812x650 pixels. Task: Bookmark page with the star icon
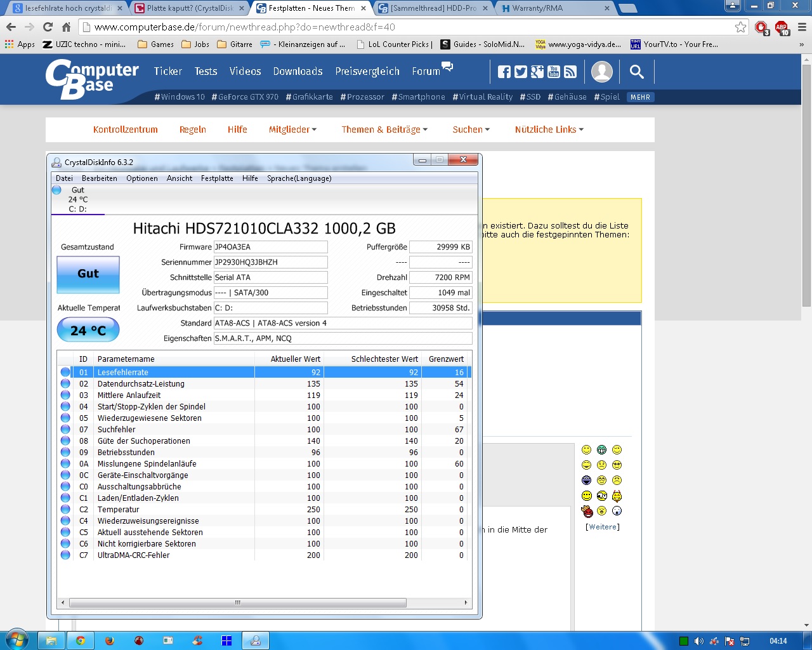coord(740,27)
